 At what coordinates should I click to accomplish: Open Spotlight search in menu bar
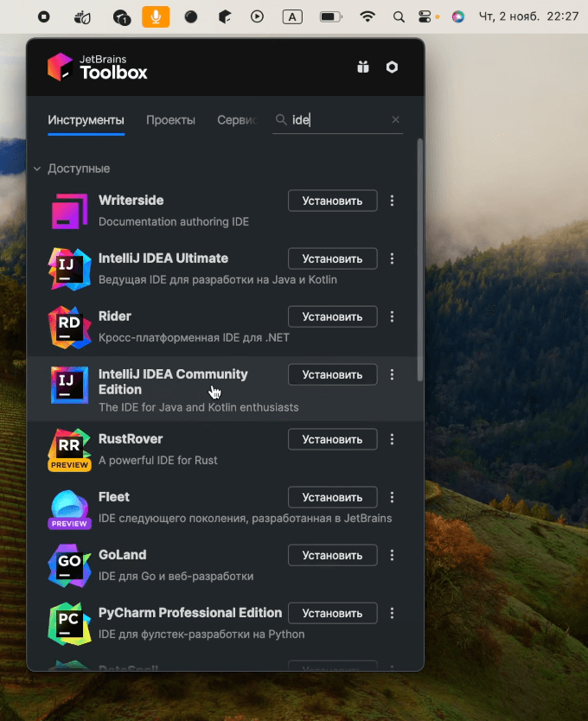tap(399, 17)
